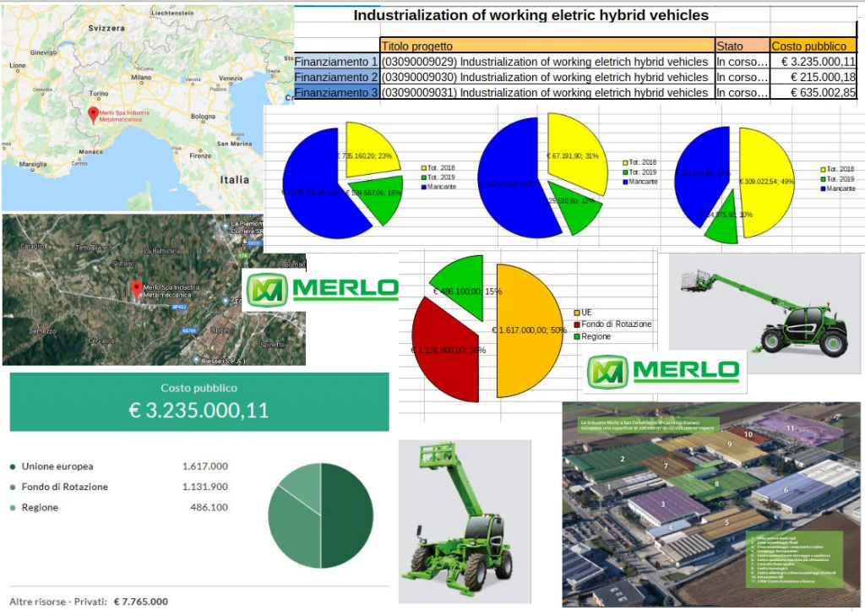Click the € 215.000,18 cost cell
The width and height of the screenshot is (865, 616).
click(x=813, y=77)
